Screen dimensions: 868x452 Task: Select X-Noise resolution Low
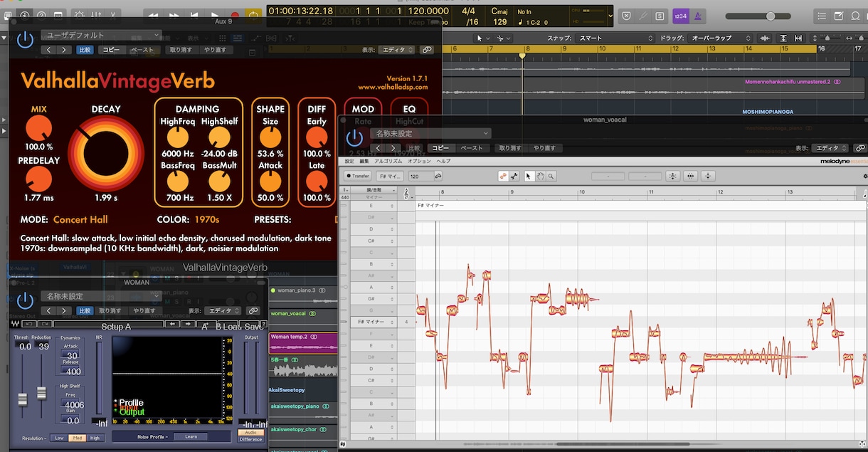(59, 438)
